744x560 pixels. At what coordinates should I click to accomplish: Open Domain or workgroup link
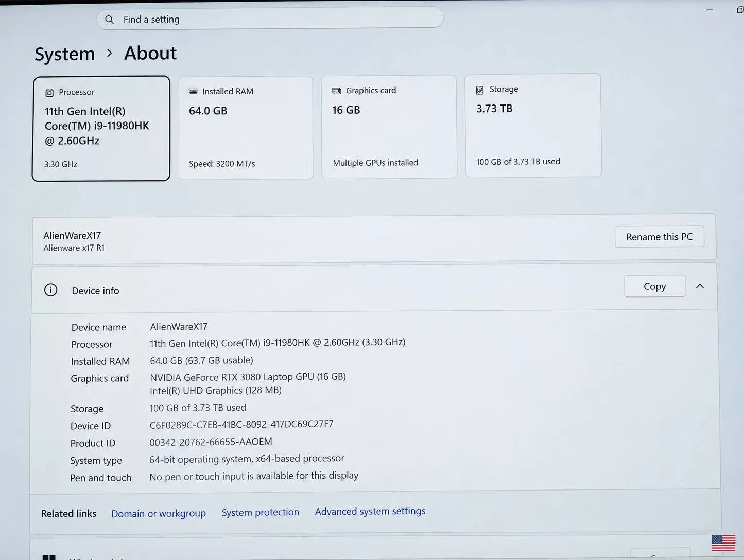159,513
